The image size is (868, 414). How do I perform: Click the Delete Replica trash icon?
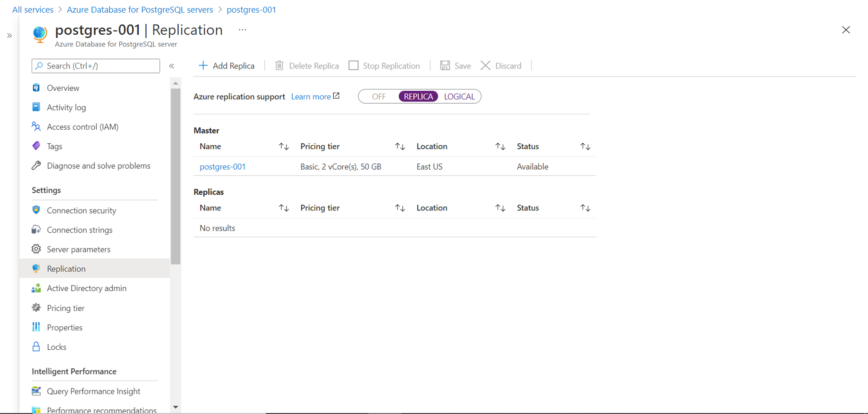tap(279, 66)
